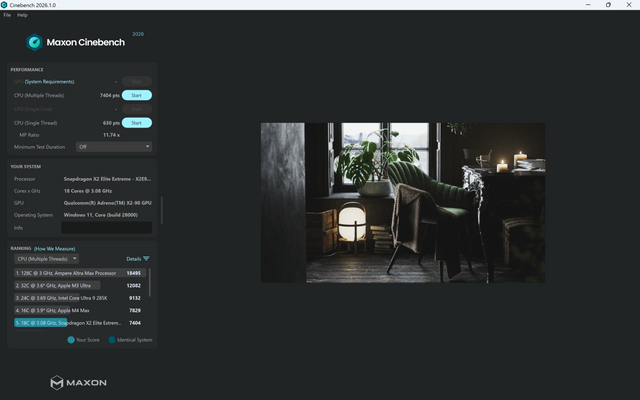Click the Details filter funnel icon

point(147,259)
